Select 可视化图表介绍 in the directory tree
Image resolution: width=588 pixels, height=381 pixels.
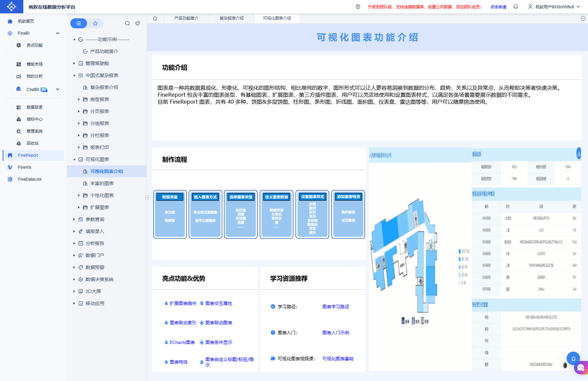pos(107,171)
